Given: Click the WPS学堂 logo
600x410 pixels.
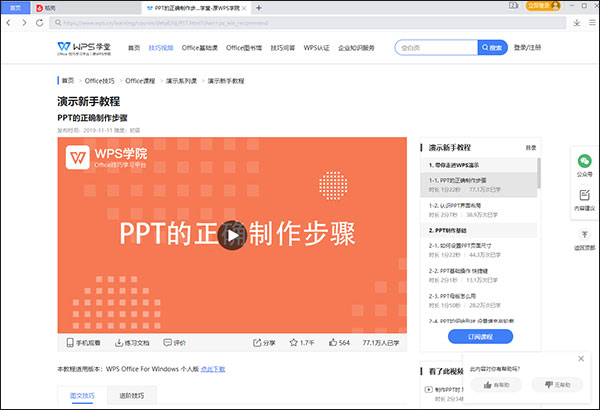Looking at the screenshot, I should tap(84, 48).
